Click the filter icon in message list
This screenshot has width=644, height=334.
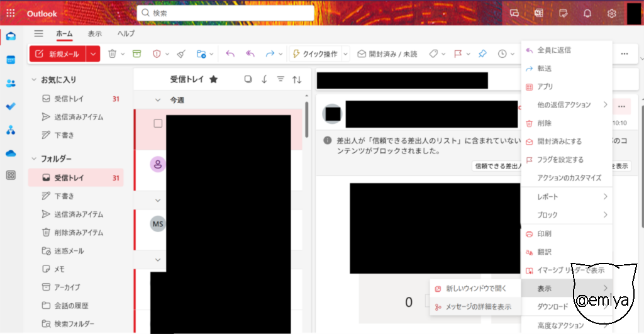(x=280, y=79)
